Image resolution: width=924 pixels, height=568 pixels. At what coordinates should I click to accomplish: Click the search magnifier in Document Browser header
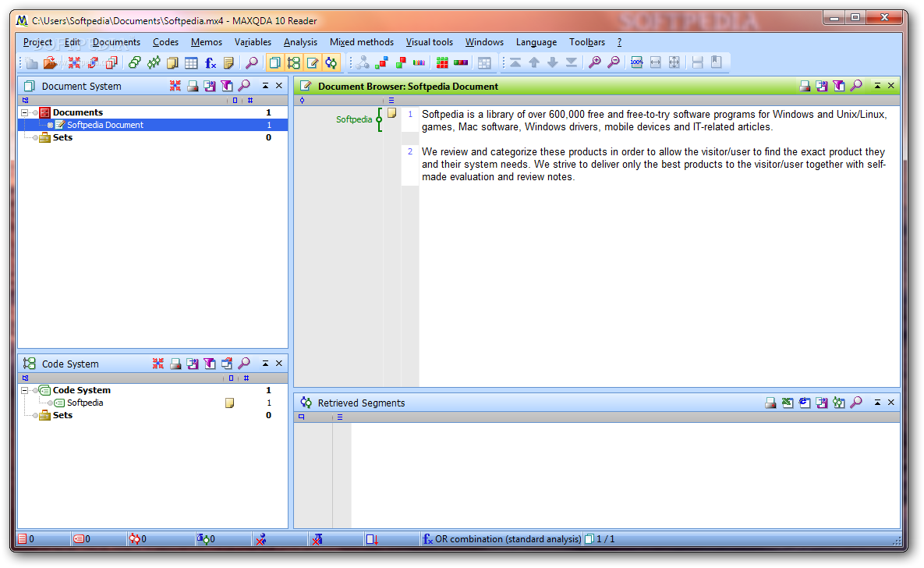click(856, 86)
